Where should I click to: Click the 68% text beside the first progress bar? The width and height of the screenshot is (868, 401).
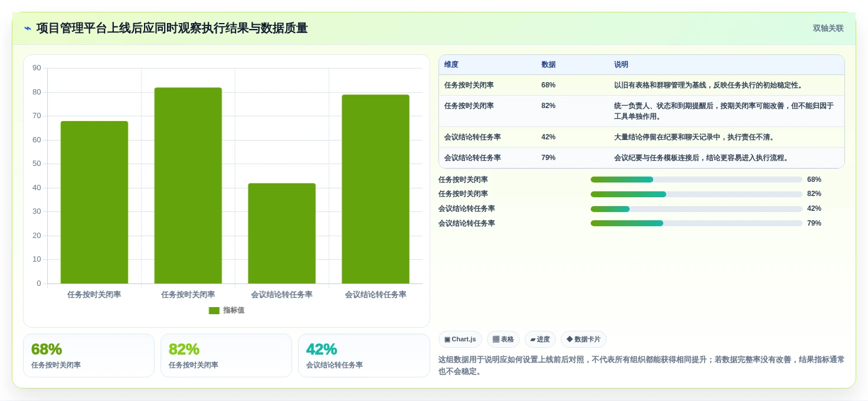814,180
